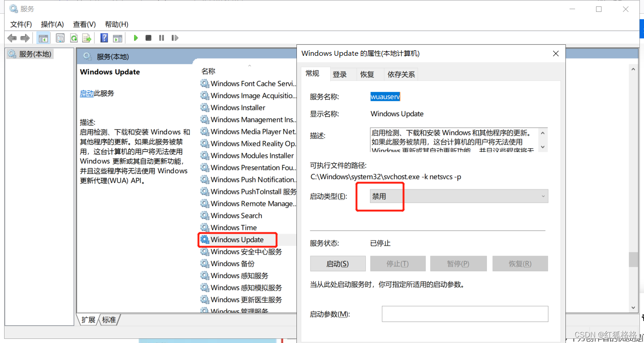Select Windows Image Acquisition service row
The width and height of the screenshot is (644, 343).
(x=248, y=96)
